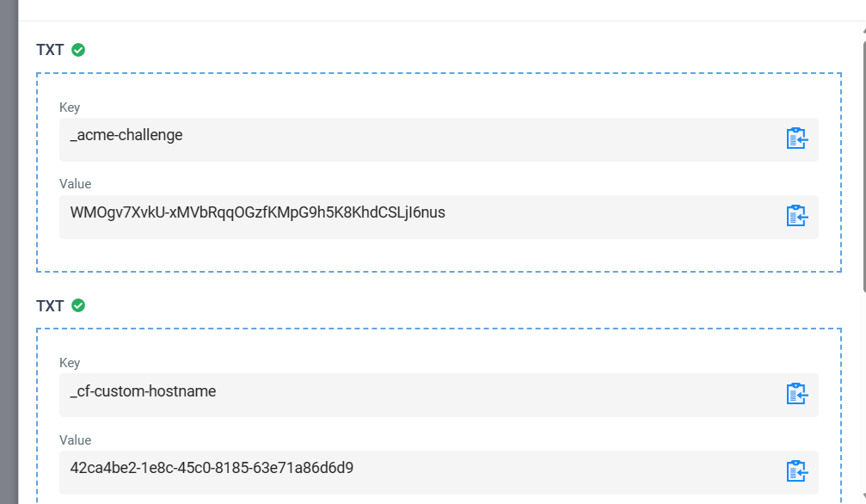The width and height of the screenshot is (866, 504).
Task: Click the second TXT record heading
Action: coord(50,306)
